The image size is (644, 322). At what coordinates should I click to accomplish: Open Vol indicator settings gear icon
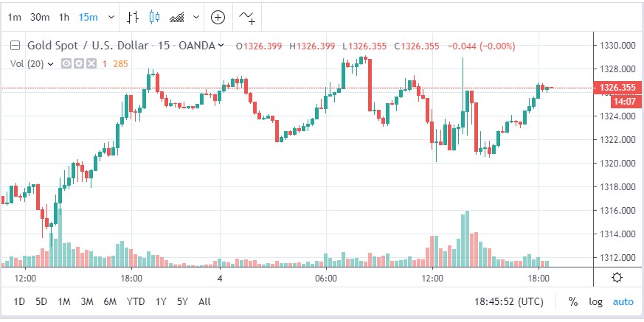[79, 63]
